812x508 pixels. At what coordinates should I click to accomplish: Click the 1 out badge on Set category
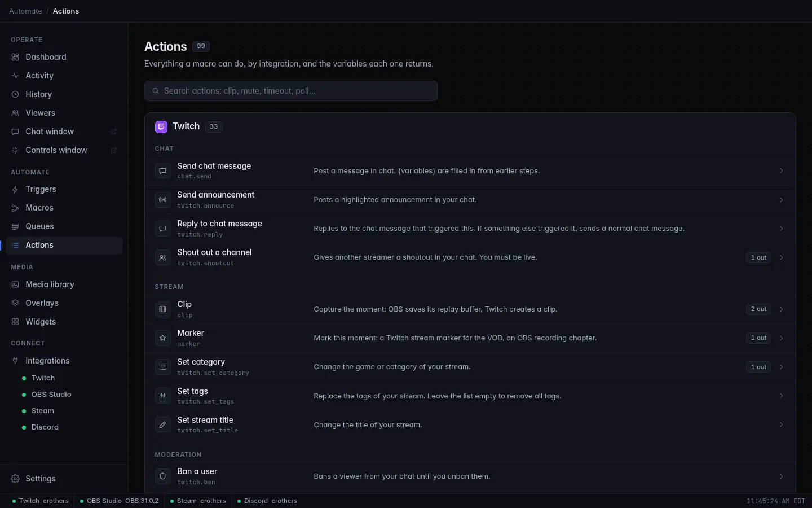pos(758,367)
